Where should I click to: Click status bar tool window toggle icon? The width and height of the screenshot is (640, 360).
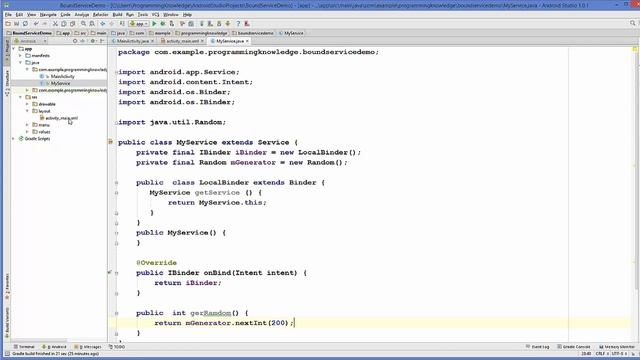[x=7, y=354]
